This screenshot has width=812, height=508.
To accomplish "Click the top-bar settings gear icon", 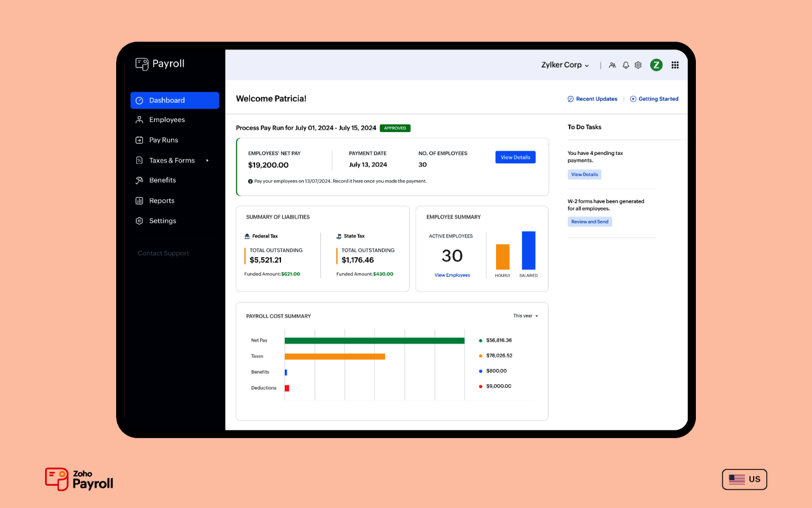I will coord(638,65).
